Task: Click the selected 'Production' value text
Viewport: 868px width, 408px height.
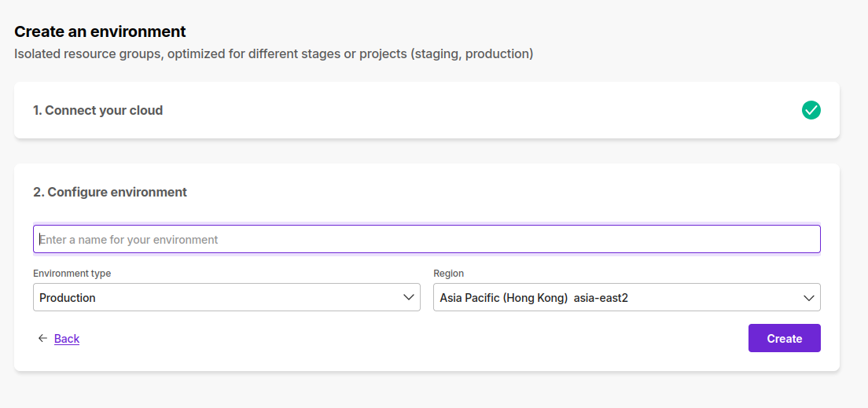Action: [x=68, y=298]
